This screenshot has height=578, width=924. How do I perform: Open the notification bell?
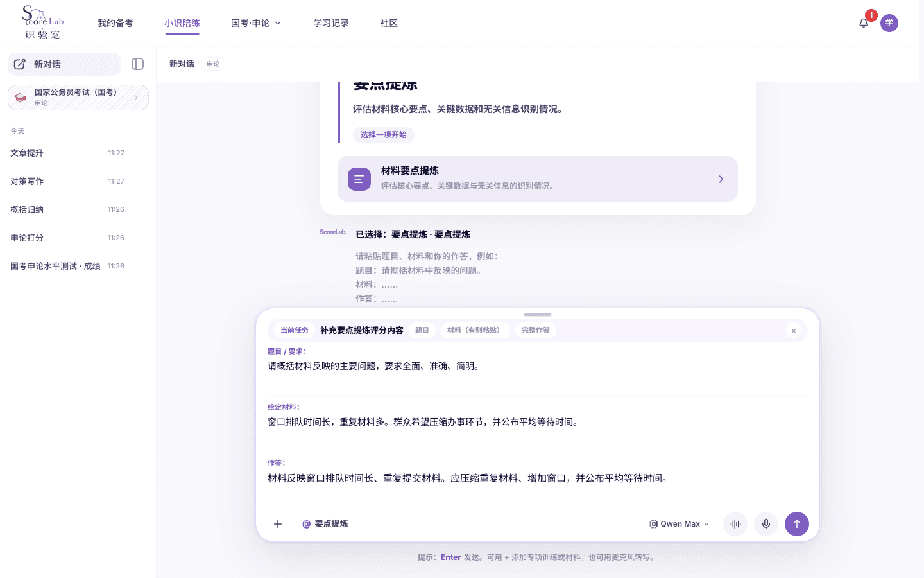[864, 23]
